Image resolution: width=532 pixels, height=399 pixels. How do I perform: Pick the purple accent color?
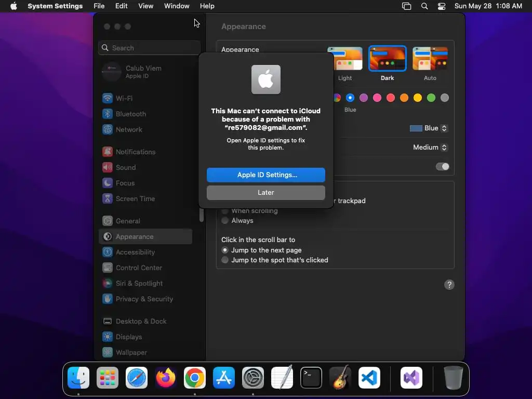click(x=364, y=98)
